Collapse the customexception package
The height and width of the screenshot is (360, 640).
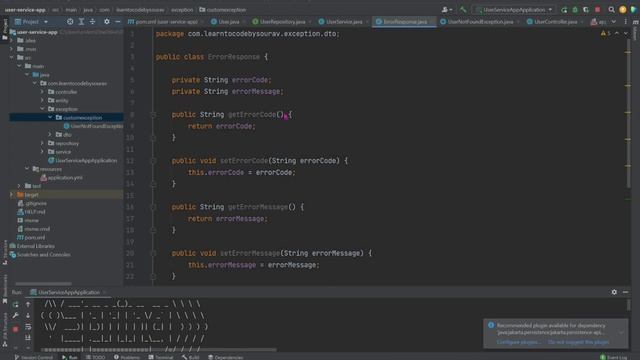(x=50, y=118)
